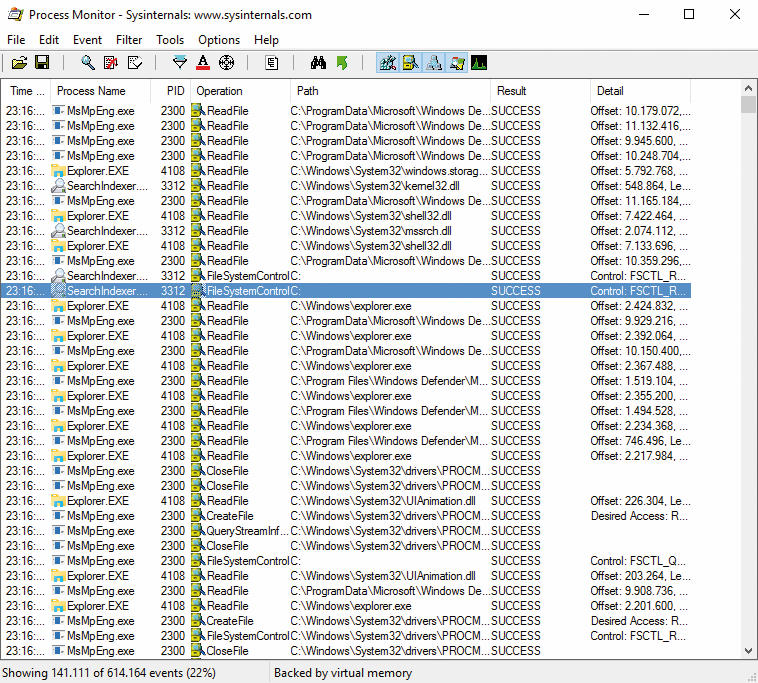Click detail Offset: 203.264
Viewport: 758px width, 683px height.
640,576
